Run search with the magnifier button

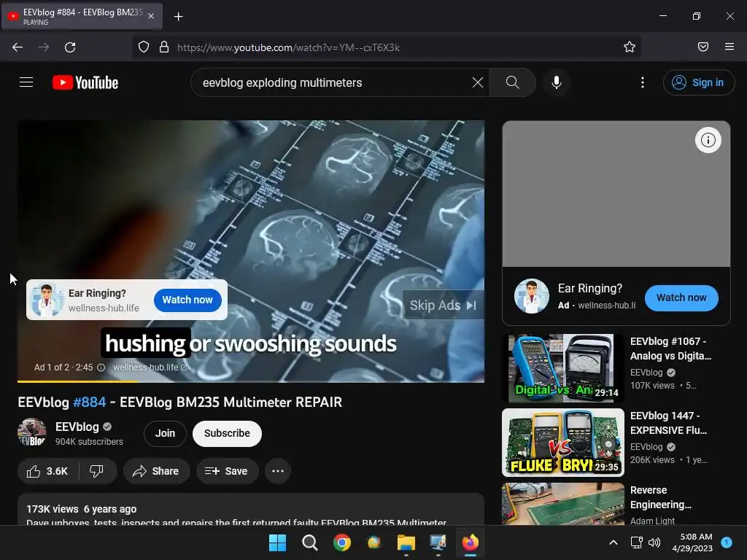[x=513, y=82]
